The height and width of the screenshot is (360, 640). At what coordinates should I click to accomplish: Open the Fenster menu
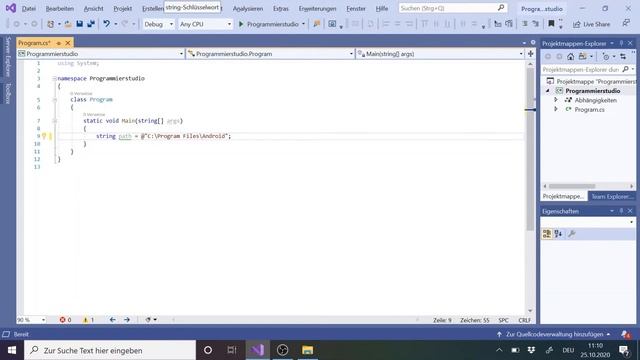356,8
